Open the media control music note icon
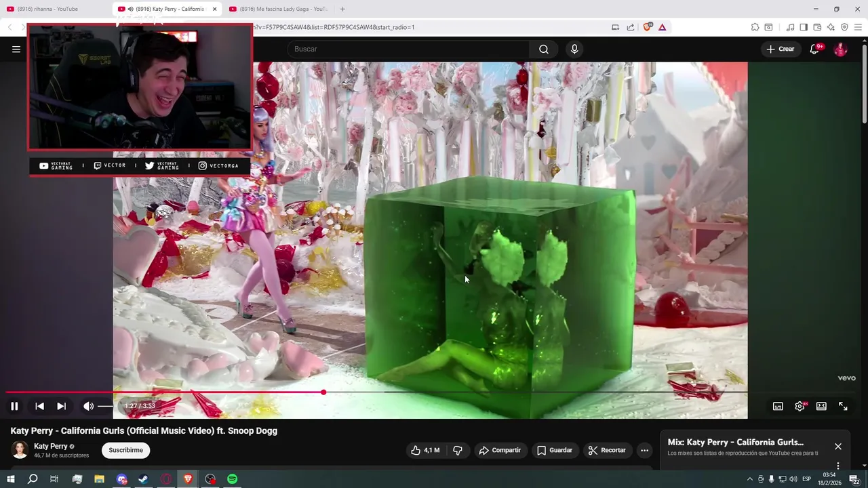 (790, 27)
